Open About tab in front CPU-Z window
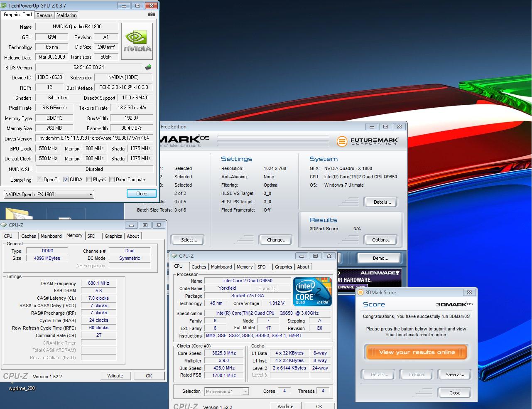Screen dimensions: 532x409 pyautogui.click(x=303, y=267)
